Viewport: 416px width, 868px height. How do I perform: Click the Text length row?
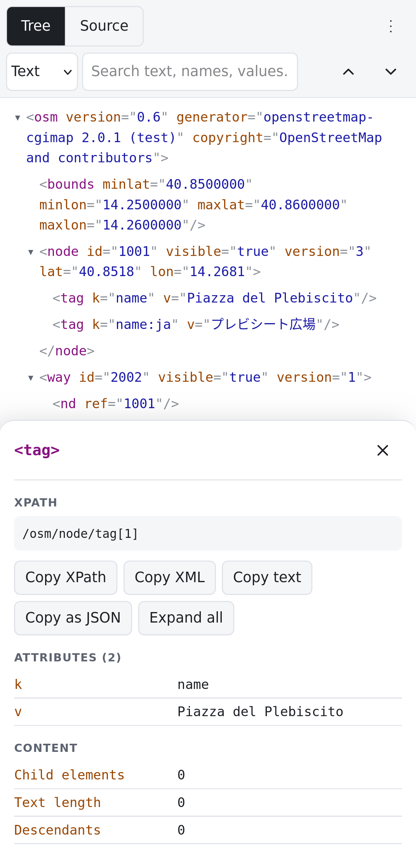[208, 803]
